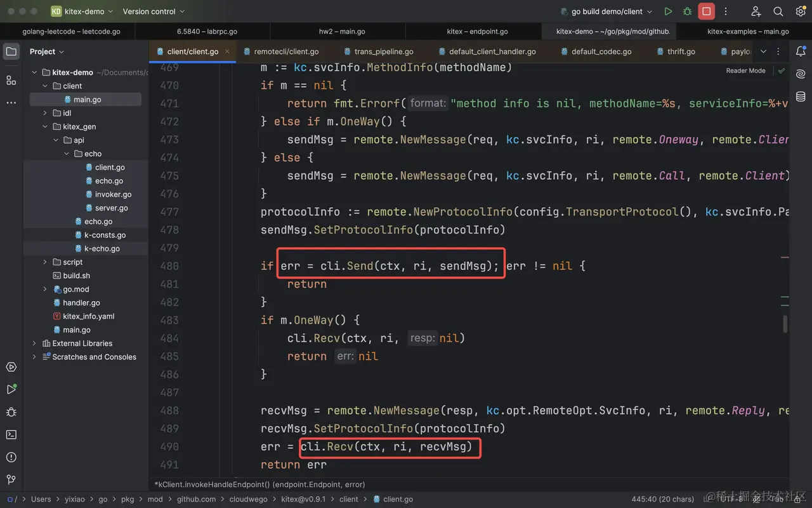Open the kitex-demo project dropdown
812x508 pixels.
pyautogui.click(x=82, y=11)
